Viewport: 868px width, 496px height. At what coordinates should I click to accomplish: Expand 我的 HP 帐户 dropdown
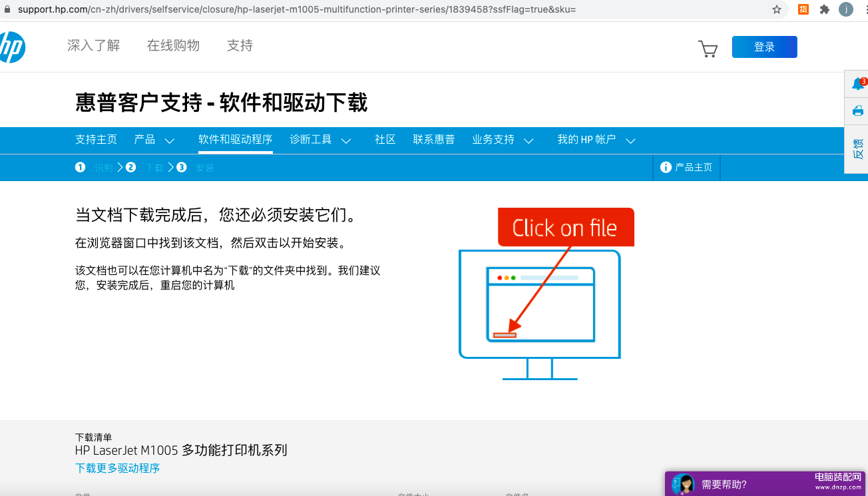tap(596, 140)
